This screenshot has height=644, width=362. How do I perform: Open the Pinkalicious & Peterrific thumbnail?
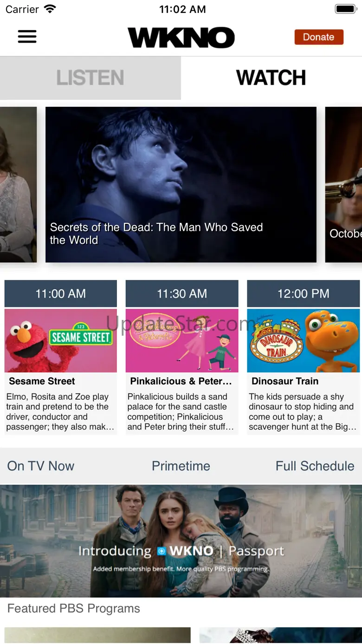coord(182,340)
